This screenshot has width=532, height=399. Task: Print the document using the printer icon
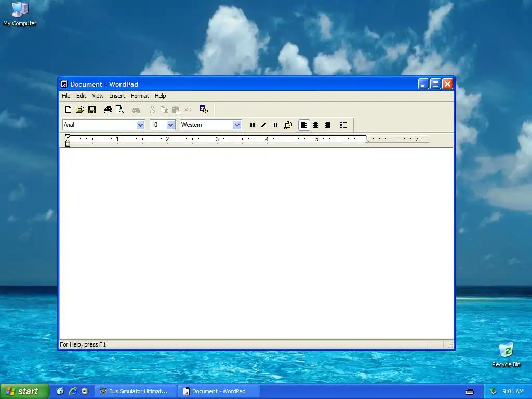point(108,110)
